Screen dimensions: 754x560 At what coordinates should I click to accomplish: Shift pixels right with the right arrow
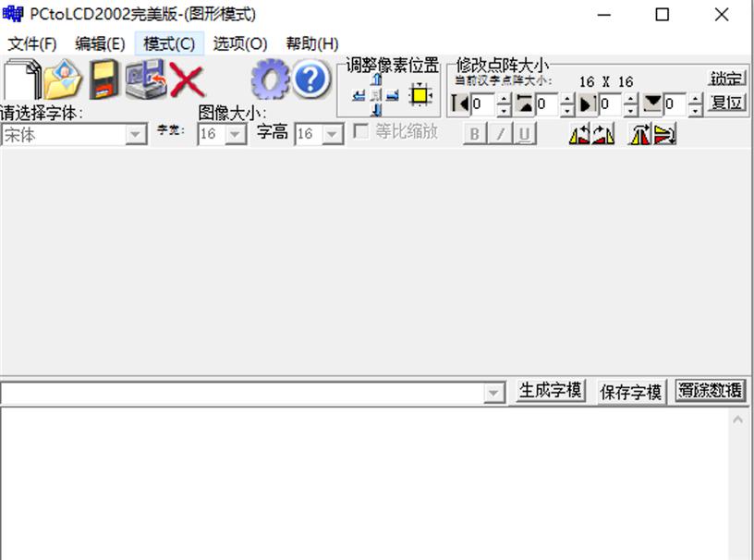pos(393,95)
